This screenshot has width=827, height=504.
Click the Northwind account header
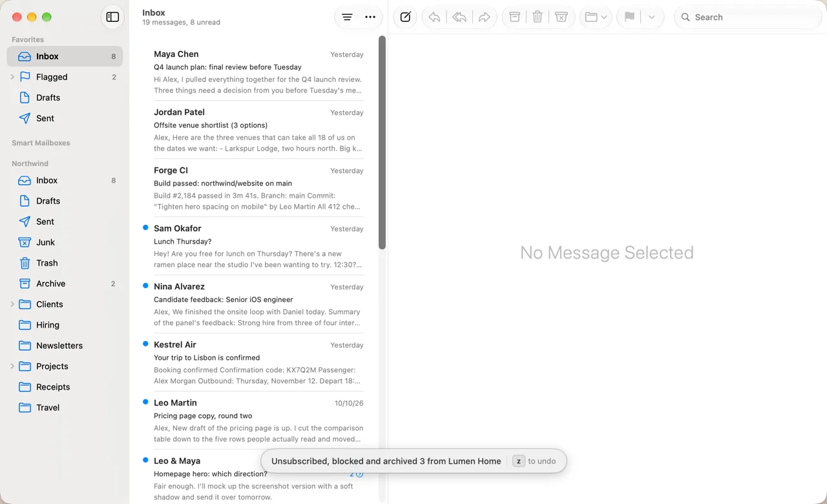[x=30, y=163]
